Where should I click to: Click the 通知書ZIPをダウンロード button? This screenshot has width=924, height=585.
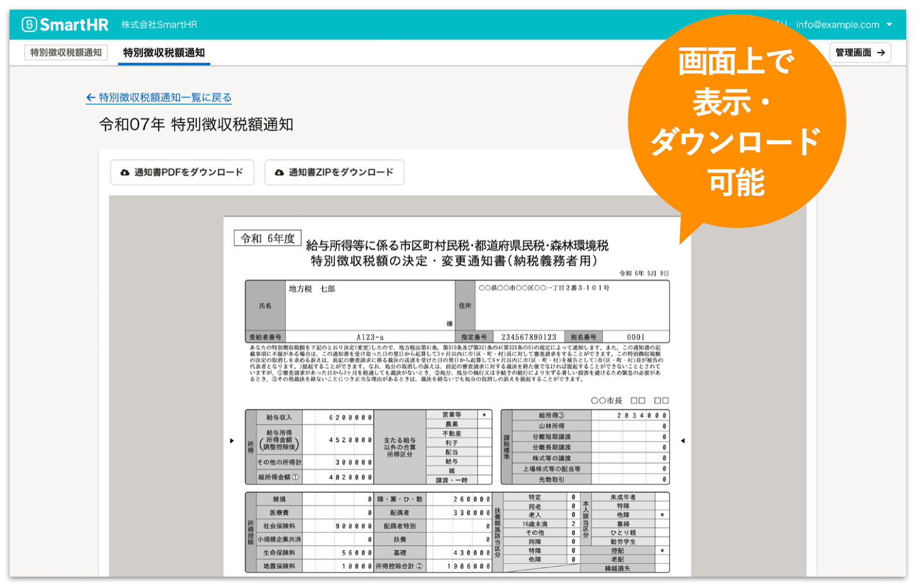tap(334, 172)
